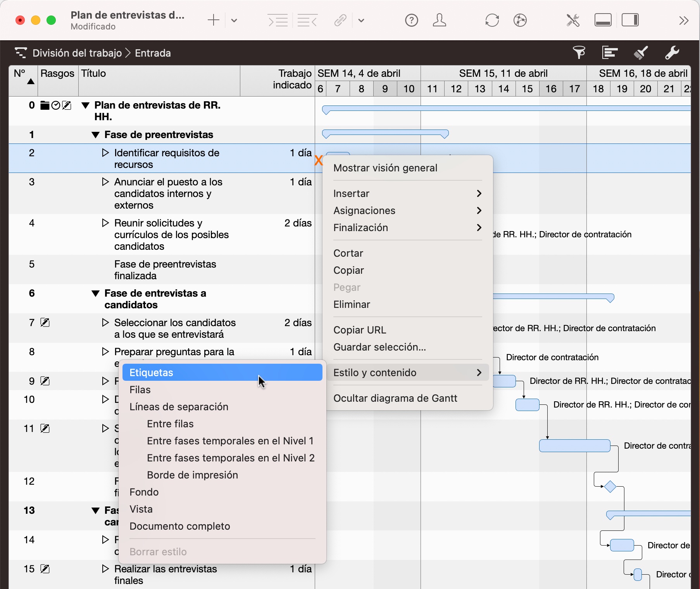The height and width of the screenshot is (589, 700).
Task: Click the filter funnel icon
Action: pos(579,53)
